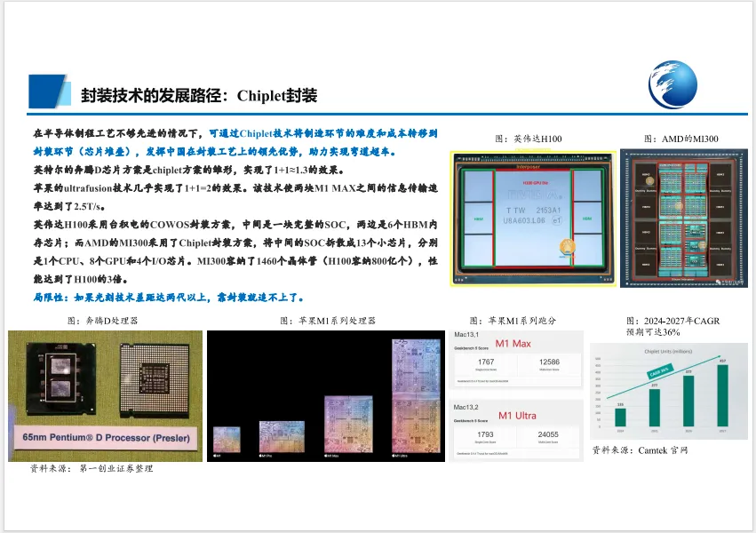This screenshot has height=533, width=756.
Task: Click M1 Max multi-core score "12586"
Action: click(x=549, y=362)
